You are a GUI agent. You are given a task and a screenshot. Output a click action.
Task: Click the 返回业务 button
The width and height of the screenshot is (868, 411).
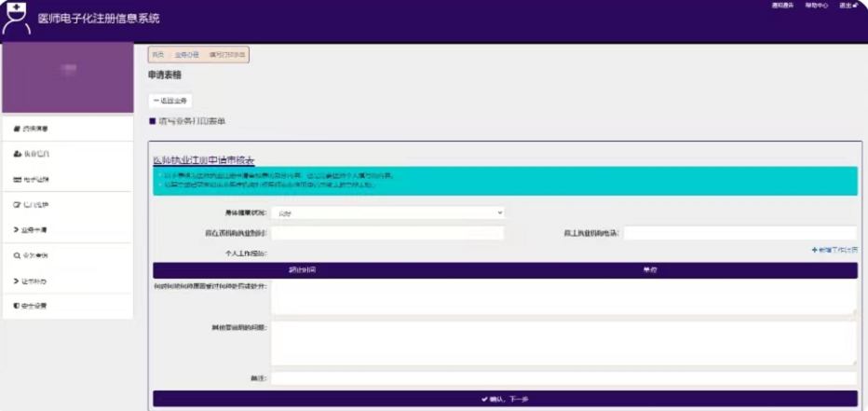170,100
